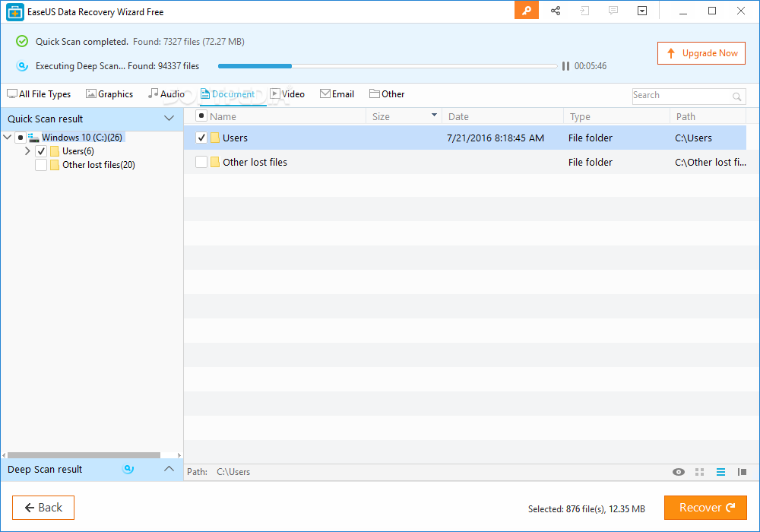Click the Users row name text

[235, 138]
